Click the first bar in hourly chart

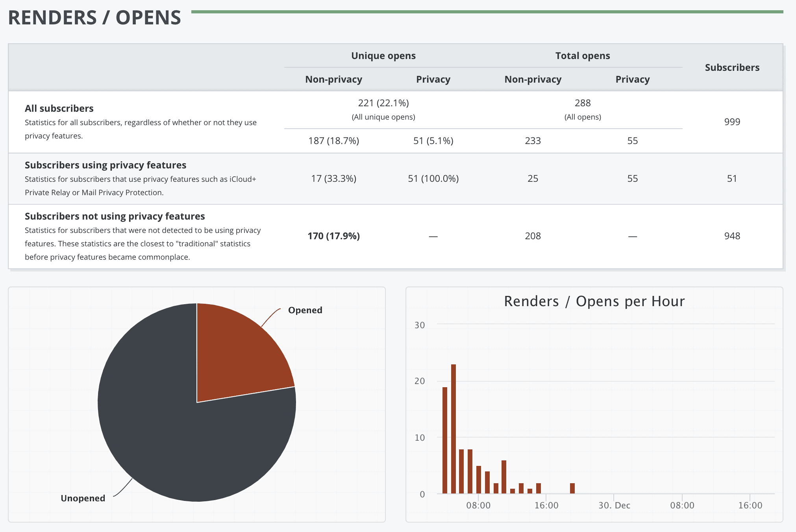coord(445,441)
